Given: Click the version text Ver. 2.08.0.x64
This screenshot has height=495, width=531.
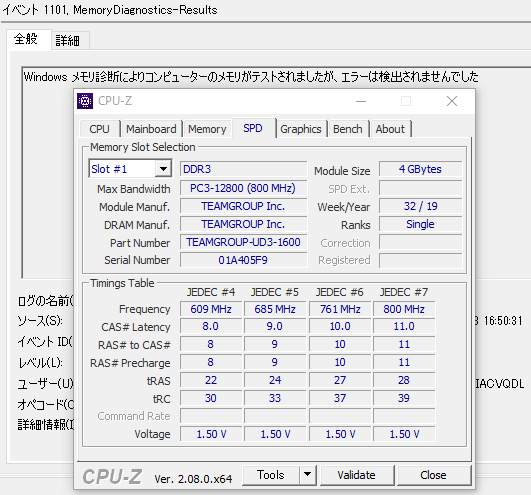Looking at the screenshot, I should click(193, 479).
